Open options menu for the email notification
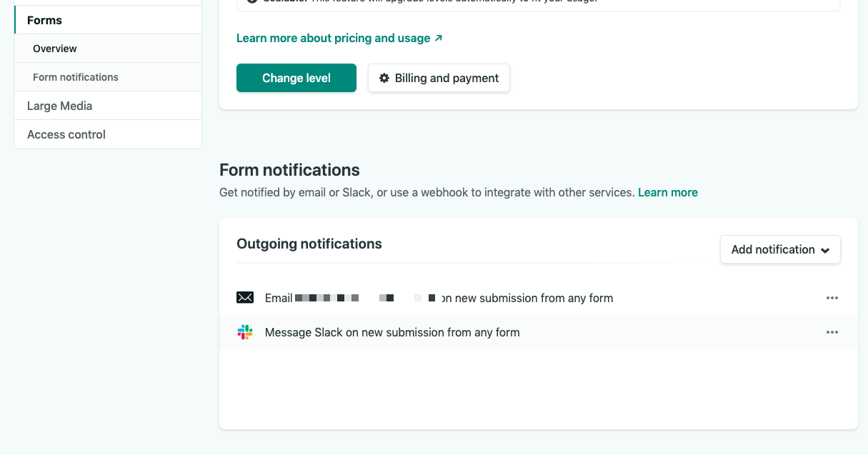 [832, 298]
